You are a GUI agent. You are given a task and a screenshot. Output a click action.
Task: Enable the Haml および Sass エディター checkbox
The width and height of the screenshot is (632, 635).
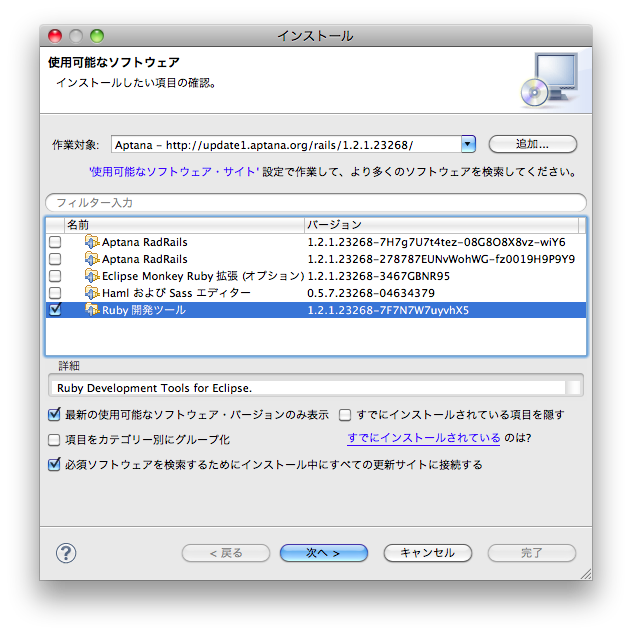point(56,293)
